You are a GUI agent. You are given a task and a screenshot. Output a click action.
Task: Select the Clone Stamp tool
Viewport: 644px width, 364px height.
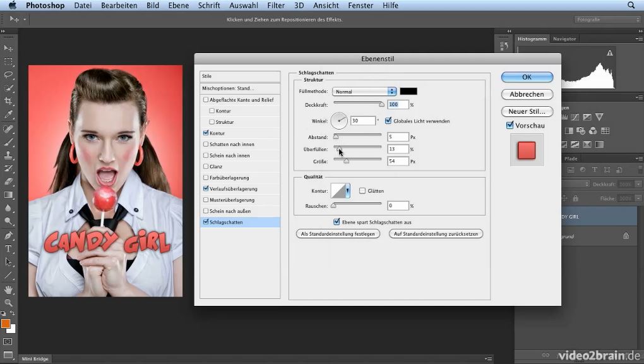[x=8, y=155]
